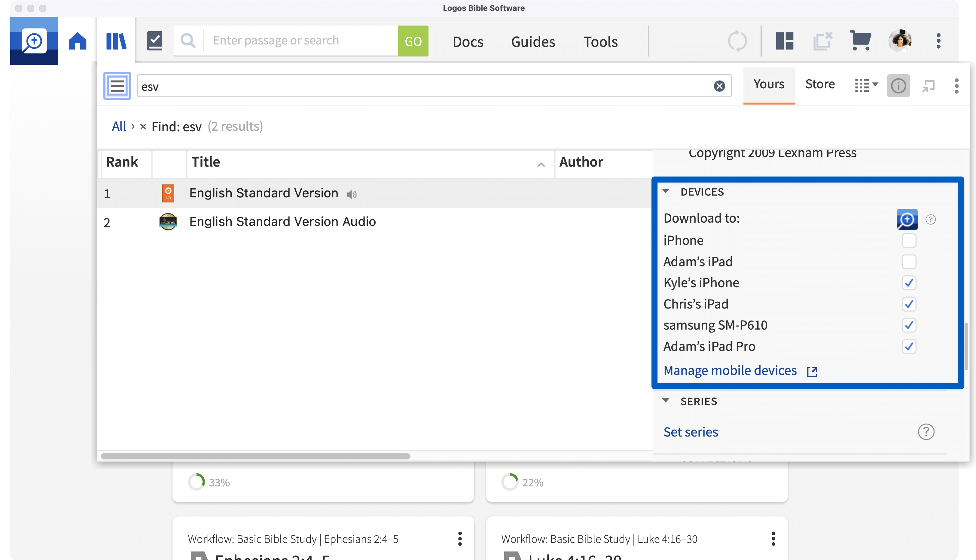
Task: Click the green GO button
Action: [413, 41]
